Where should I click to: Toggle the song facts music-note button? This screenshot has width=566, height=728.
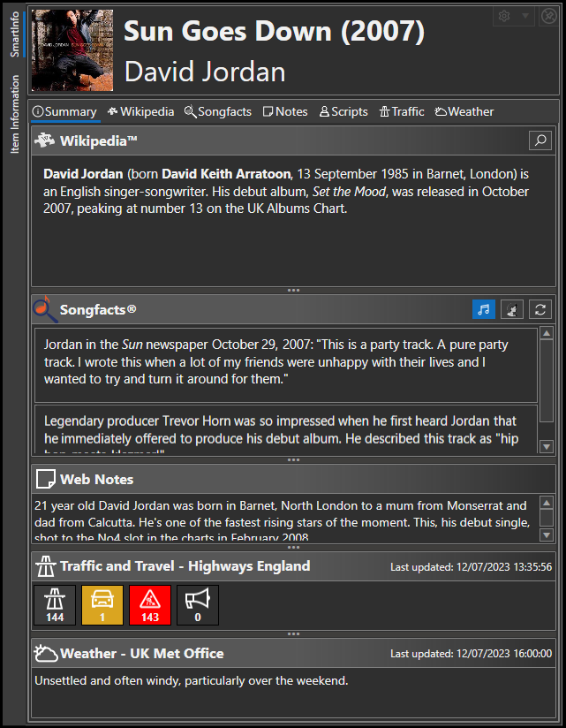[484, 309]
